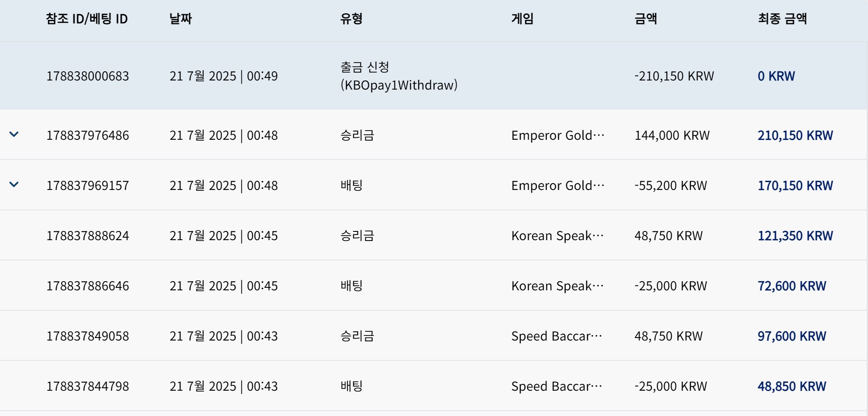Click the 게임 column header
The width and height of the screenshot is (868, 416).
(522, 19)
